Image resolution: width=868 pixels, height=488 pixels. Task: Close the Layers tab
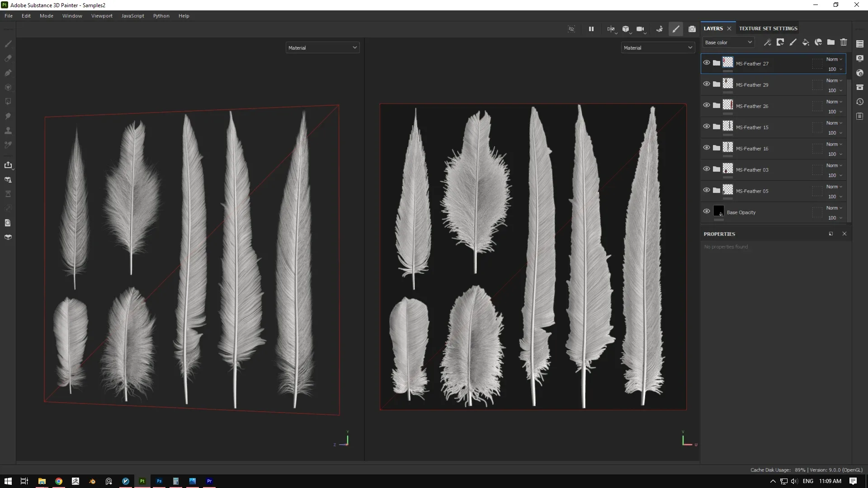point(729,28)
